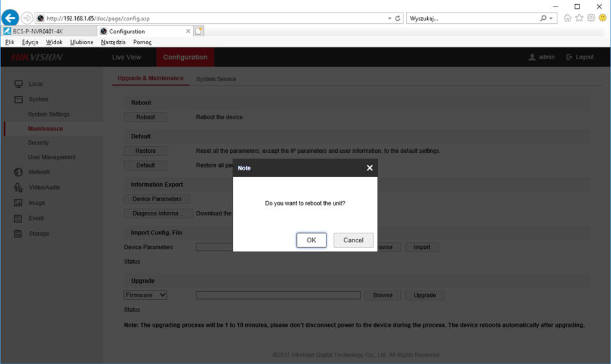Confirm reboot by clicking OK

tap(311, 240)
